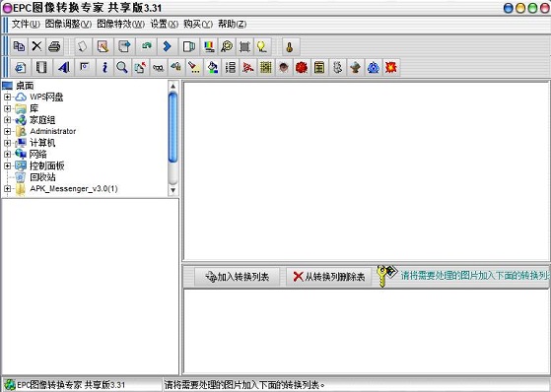Expand the 库 tree node
551x392 pixels.
[x=7, y=108]
